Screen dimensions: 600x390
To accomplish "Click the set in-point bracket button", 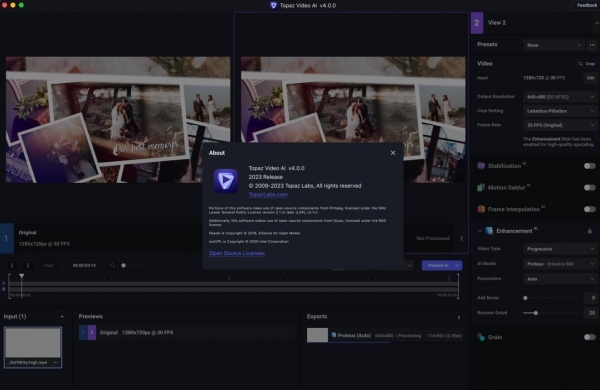I will coord(12,265).
